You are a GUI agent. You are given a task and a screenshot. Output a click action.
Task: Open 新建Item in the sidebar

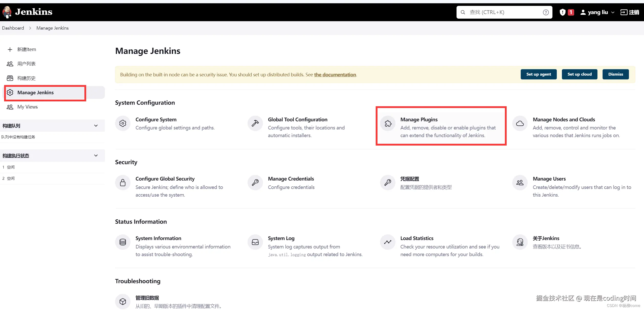click(x=27, y=50)
